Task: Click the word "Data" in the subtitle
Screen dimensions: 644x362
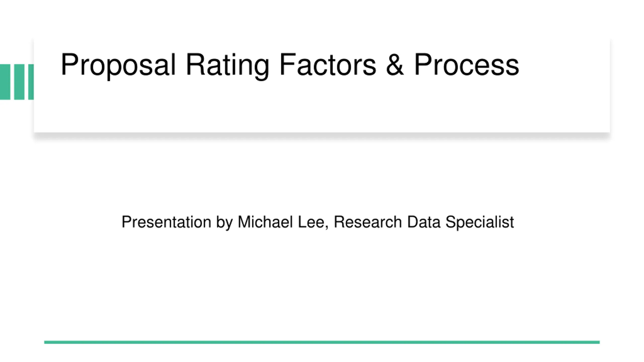Action: point(424,222)
